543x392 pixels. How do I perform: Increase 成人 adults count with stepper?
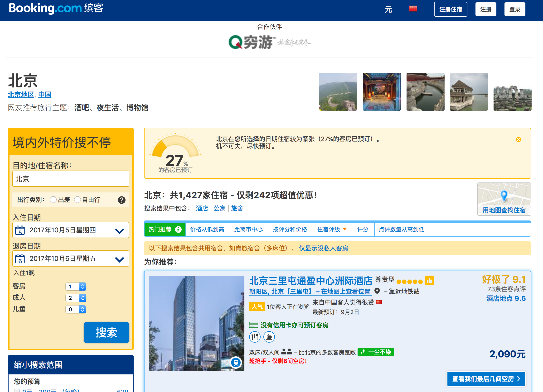point(82,296)
